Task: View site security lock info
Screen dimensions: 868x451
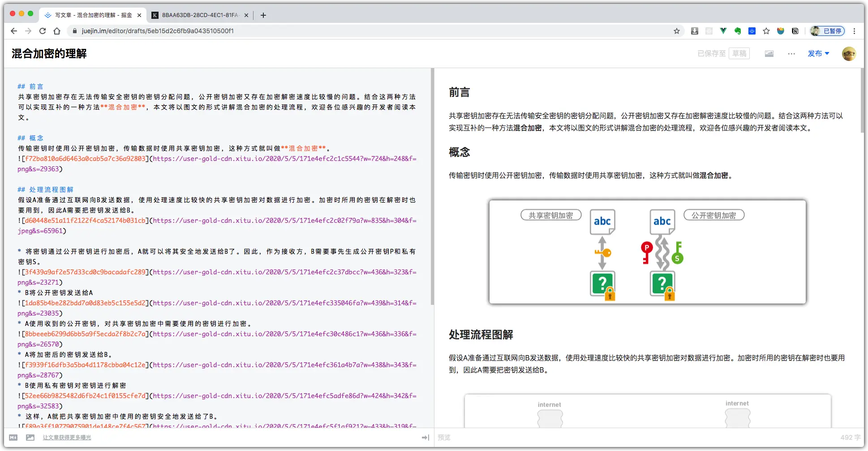Action: coord(75,31)
